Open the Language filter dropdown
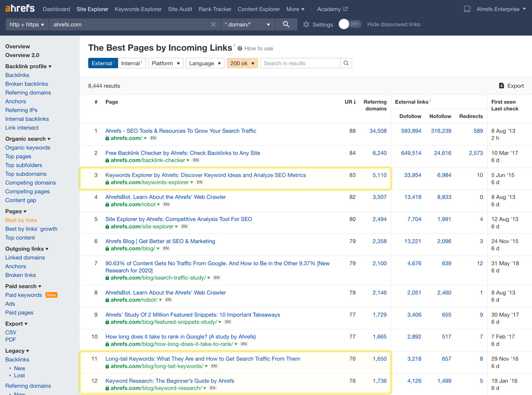This screenshot has width=532, height=395. tap(205, 63)
